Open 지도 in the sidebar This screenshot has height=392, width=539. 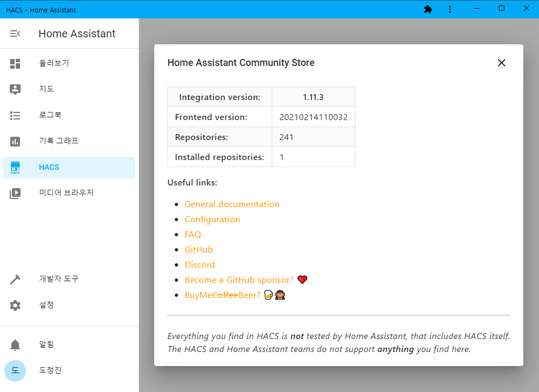(x=69, y=89)
